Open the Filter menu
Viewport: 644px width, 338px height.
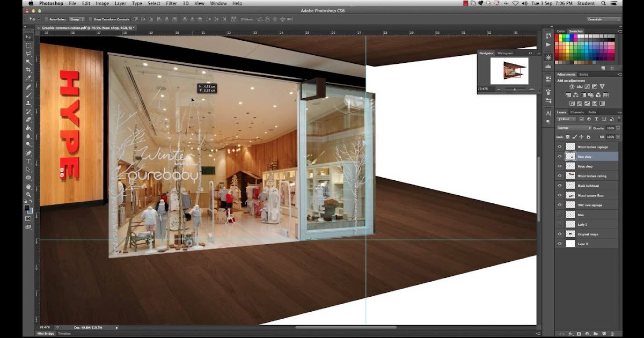pyautogui.click(x=171, y=3)
